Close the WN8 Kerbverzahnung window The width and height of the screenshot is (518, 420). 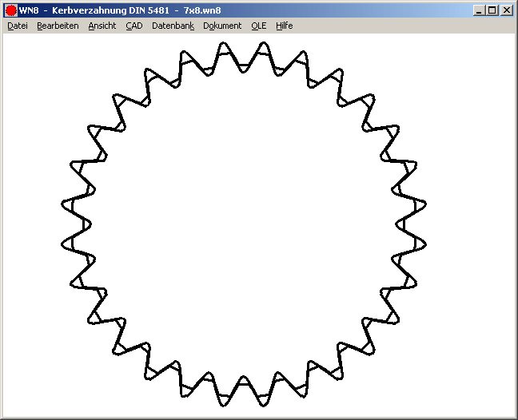pos(506,10)
